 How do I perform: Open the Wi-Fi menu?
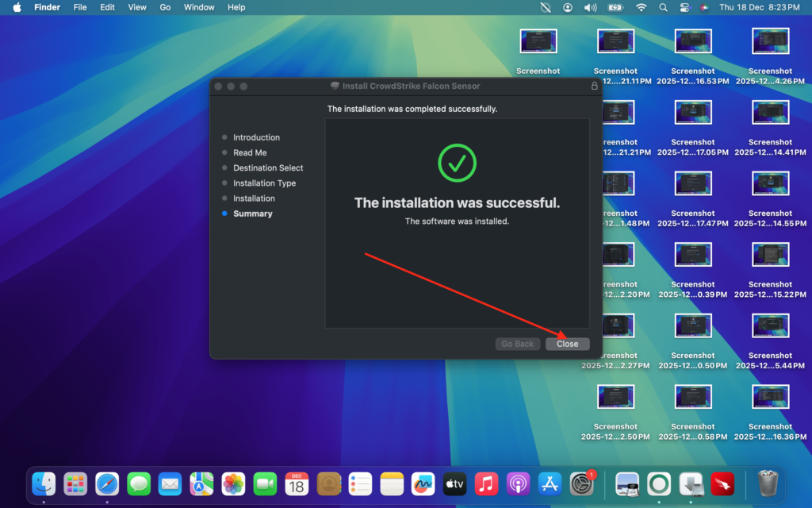coord(641,7)
